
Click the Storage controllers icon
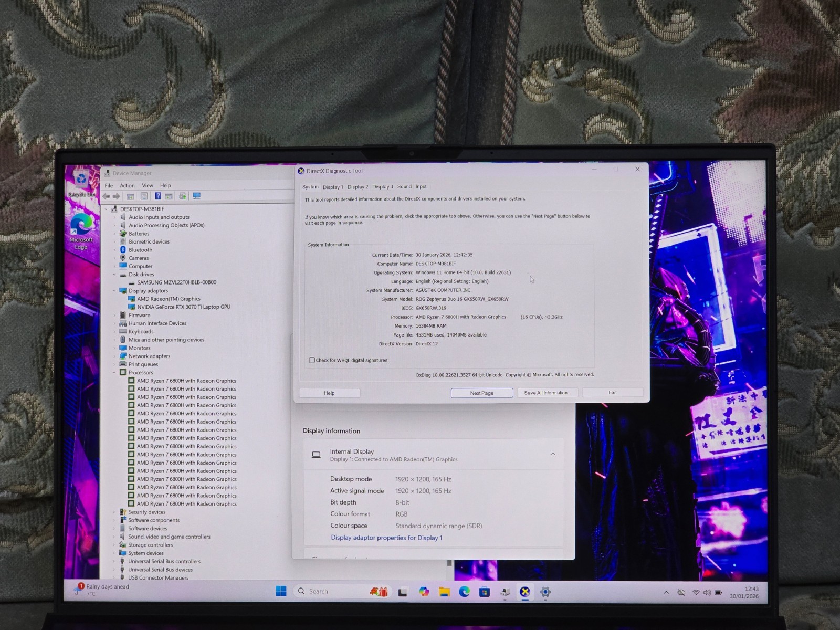point(123,545)
